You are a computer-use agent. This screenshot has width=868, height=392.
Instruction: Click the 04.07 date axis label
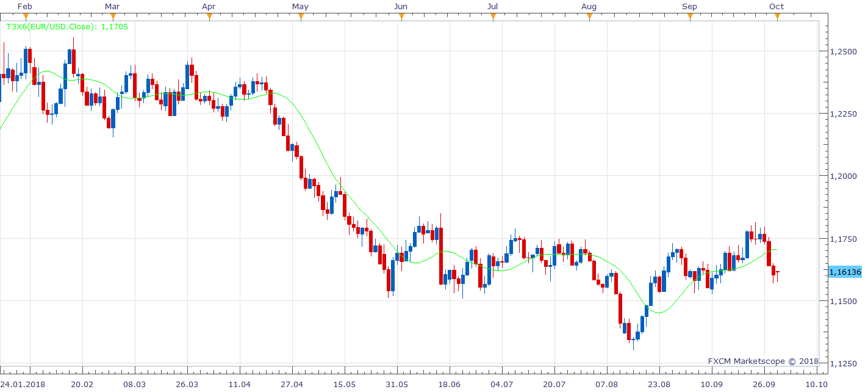[502, 384]
